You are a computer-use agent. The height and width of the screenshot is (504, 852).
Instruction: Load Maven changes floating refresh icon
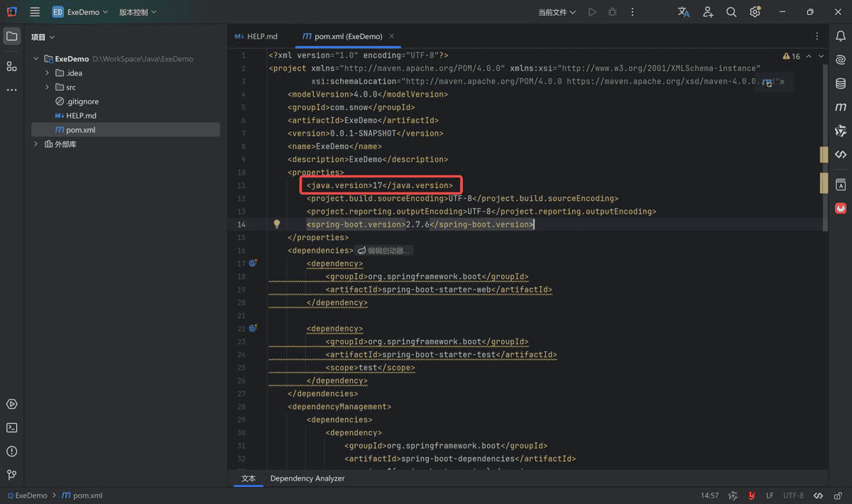coord(768,83)
